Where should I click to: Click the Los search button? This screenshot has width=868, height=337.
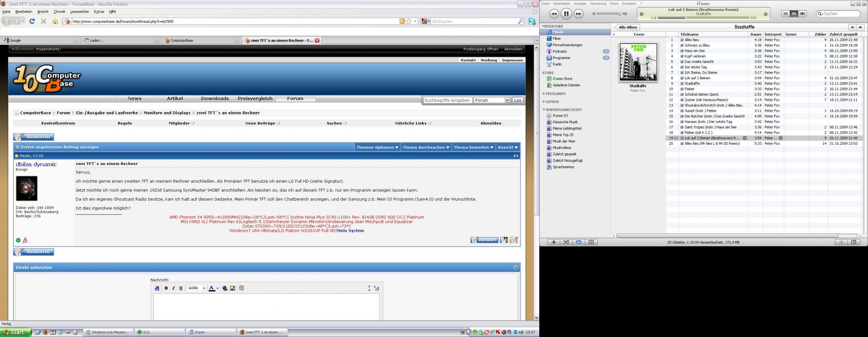click(x=517, y=100)
